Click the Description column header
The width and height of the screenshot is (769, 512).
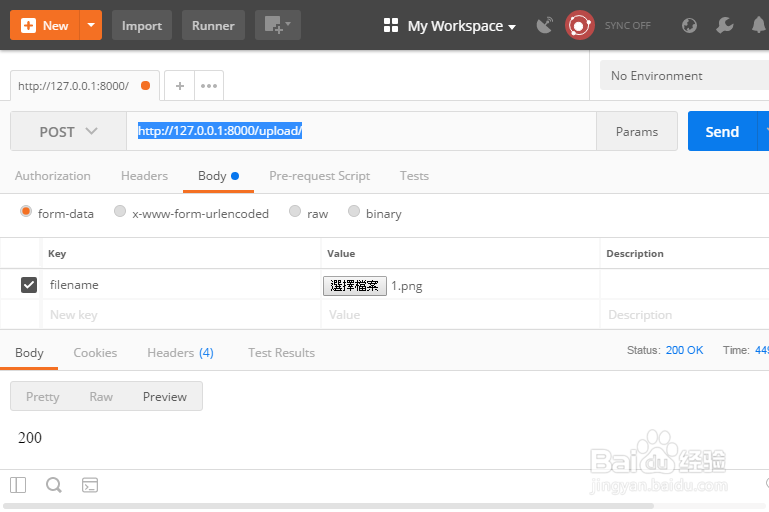pyautogui.click(x=635, y=254)
